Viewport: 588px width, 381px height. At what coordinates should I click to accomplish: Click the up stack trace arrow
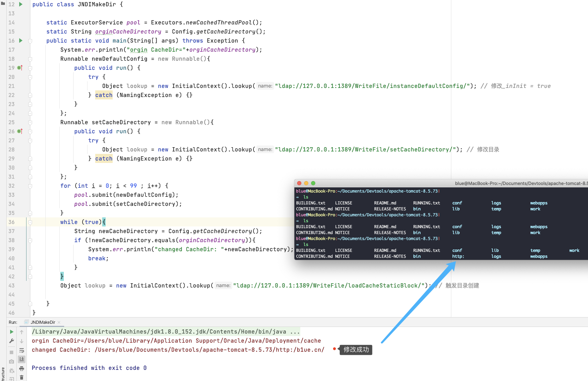pos(22,332)
